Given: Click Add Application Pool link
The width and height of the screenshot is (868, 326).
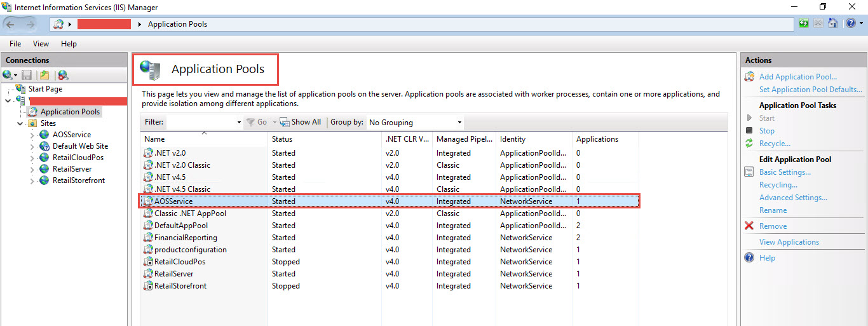Looking at the screenshot, I should (x=798, y=77).
